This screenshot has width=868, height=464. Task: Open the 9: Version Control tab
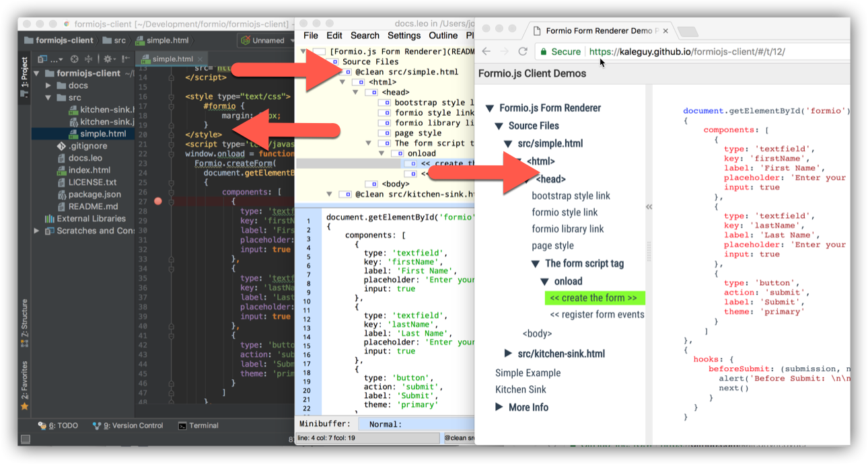[x=128, y=426]
